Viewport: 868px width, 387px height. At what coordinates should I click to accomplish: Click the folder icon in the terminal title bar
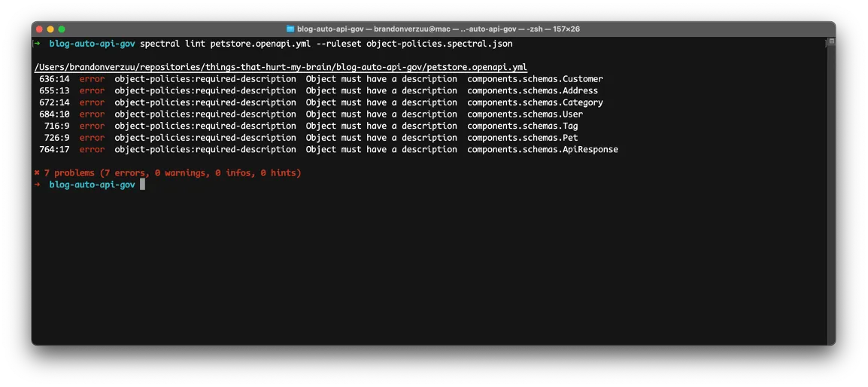[290, 29]
